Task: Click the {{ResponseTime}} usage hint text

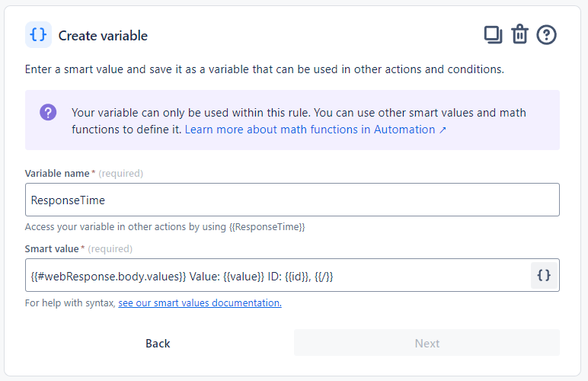Action: coord(267,226)
